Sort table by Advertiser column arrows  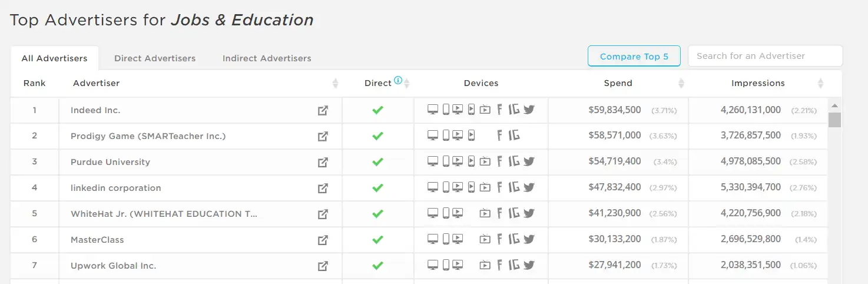click(335, 84)
